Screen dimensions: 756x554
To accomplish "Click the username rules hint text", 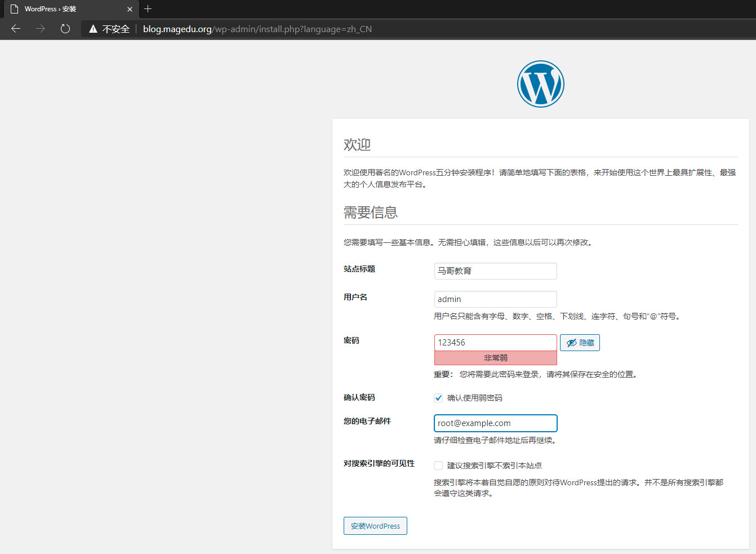I will point(558,316).
